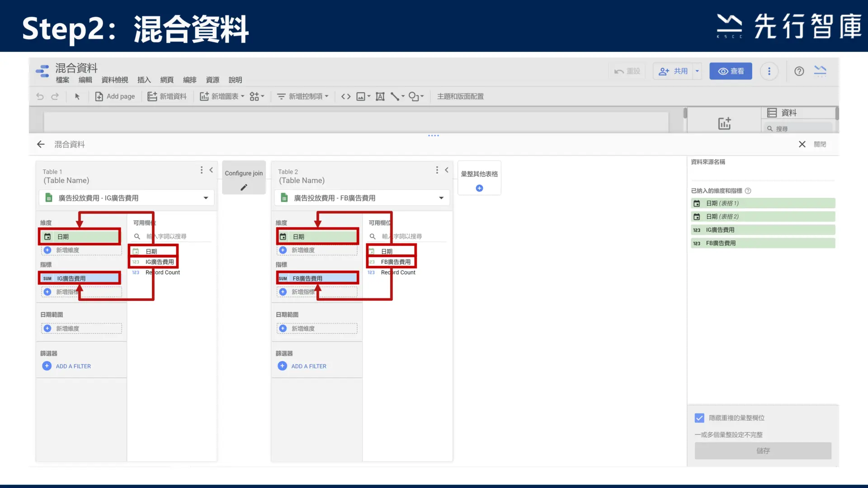Open 新增控制項 add control dropdown
Viewport: 868px width, 488px height.
[x=302, y=96]
